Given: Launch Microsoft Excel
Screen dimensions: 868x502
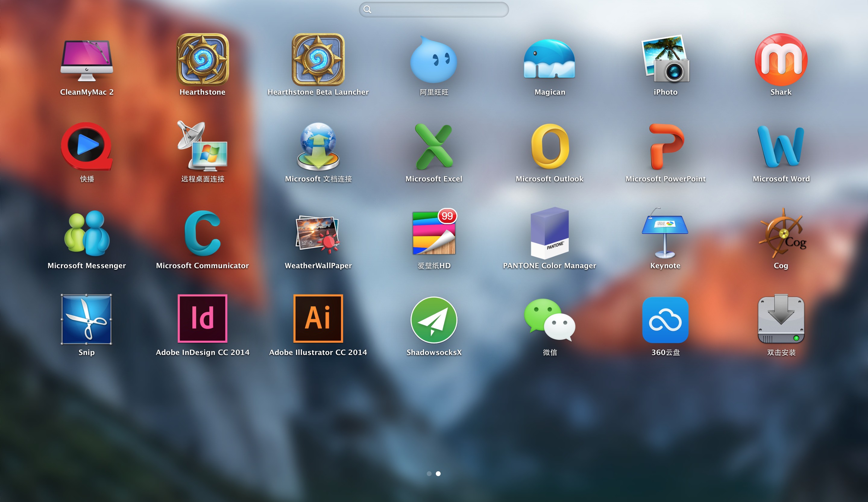Looking at the screenshot, I should [434, 147].
